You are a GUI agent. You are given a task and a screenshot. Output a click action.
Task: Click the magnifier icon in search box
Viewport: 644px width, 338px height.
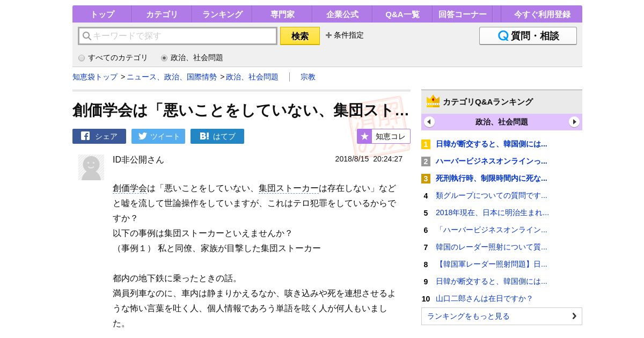click(x=87, y=36)
